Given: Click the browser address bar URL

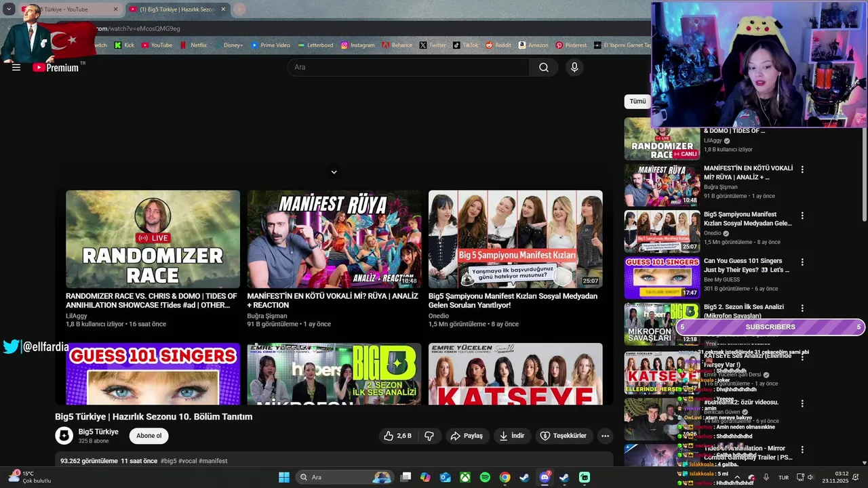Looking at the screenshot, I should [x=138, y=28].
